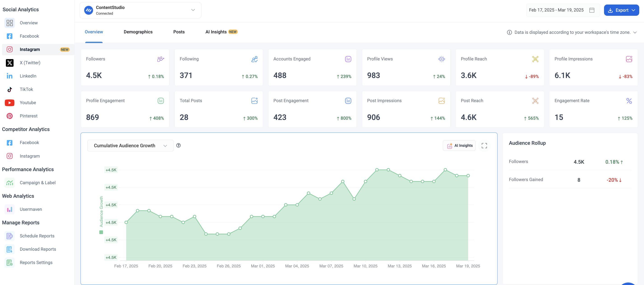Image resolution: width=644 pixels, height=285 pixels.
Task: Click the Following card icon
Action: coord(254,59)
